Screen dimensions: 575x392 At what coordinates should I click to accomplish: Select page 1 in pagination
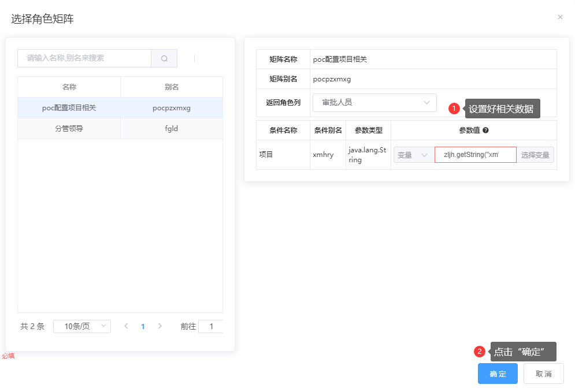[x=143, y=326]
